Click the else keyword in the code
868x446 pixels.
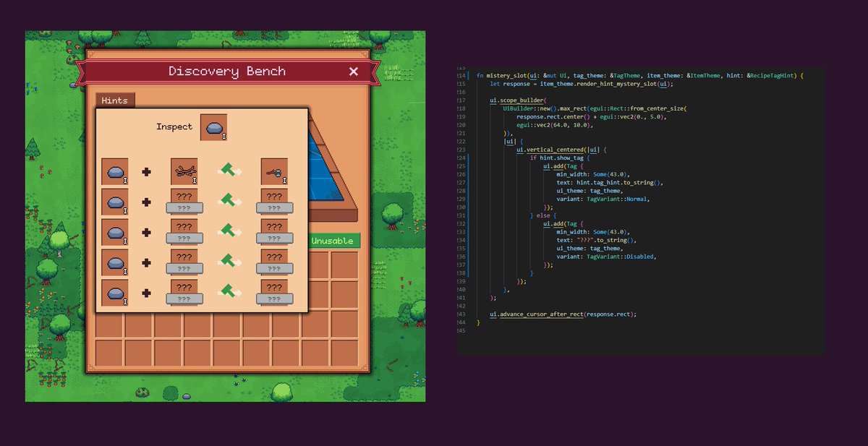pyautogui.click(x=544, y=215)
